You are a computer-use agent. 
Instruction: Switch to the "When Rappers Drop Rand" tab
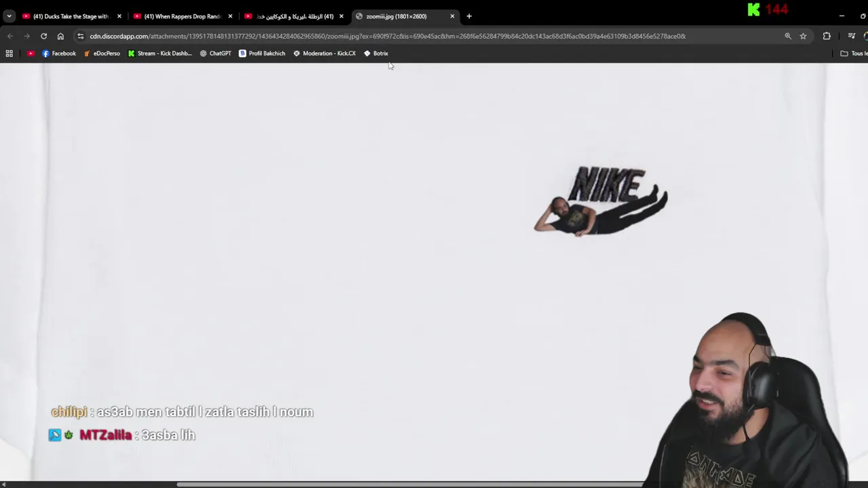pos(183,16)
